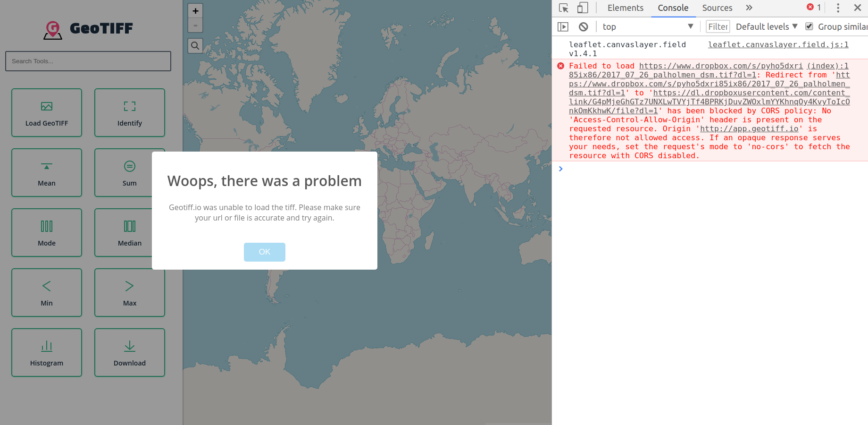
Task: Zoom in on the map
Action: tap(195, 11)
